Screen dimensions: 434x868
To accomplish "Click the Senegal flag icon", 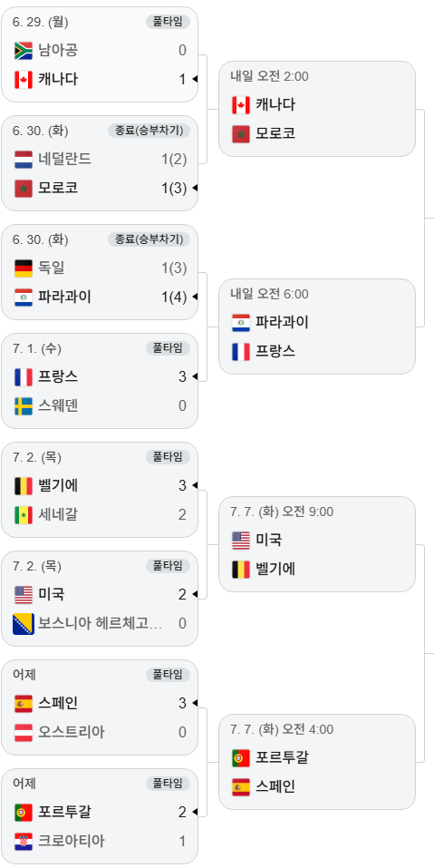I will (24, 515).
